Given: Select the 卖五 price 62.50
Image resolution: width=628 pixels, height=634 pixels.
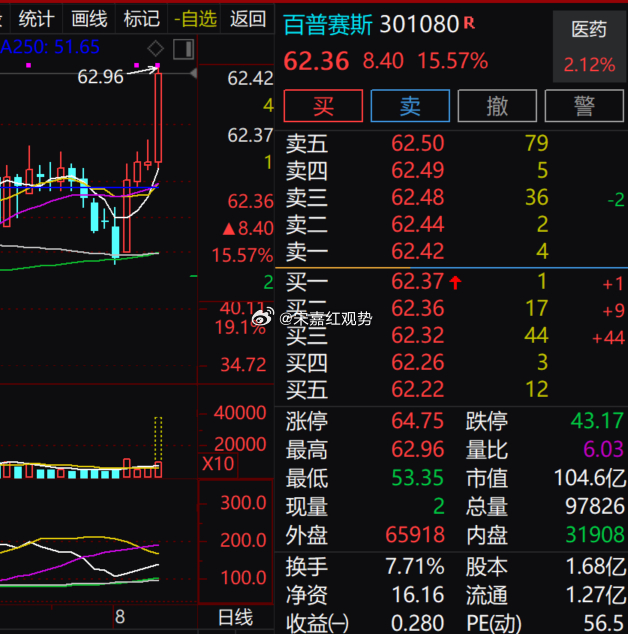Looking at the screenshot, I should 418,144.
